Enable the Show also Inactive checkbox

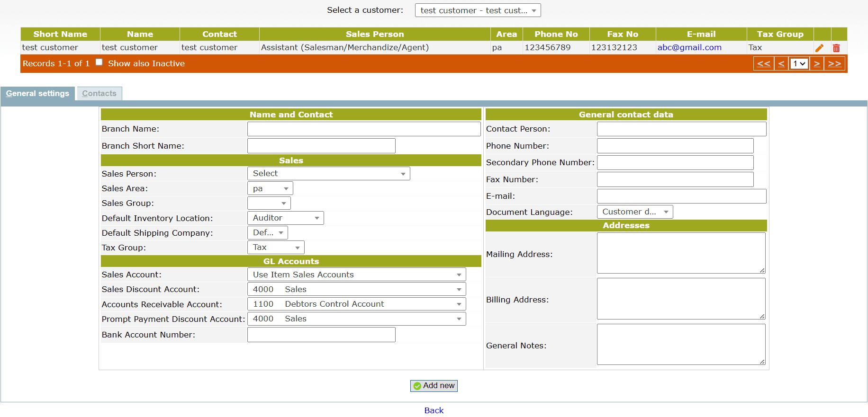[x=99, y=62]
